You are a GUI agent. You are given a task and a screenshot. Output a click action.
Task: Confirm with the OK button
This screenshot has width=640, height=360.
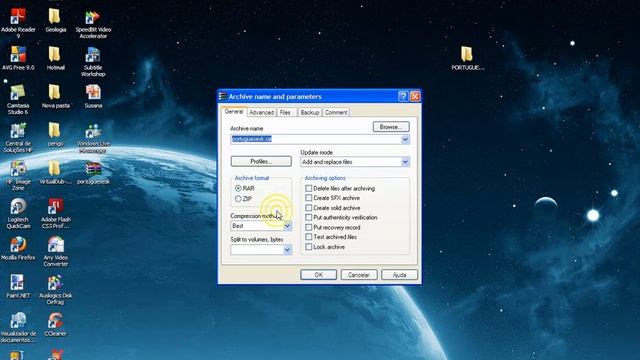(x=318, y=275)
